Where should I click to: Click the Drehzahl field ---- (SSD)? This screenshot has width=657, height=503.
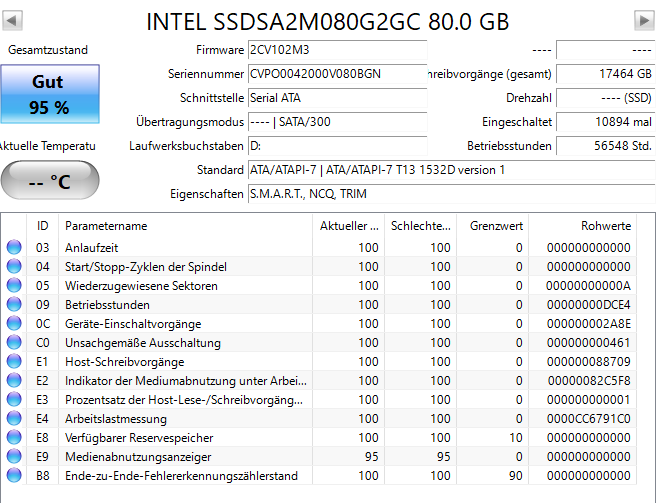605,98
